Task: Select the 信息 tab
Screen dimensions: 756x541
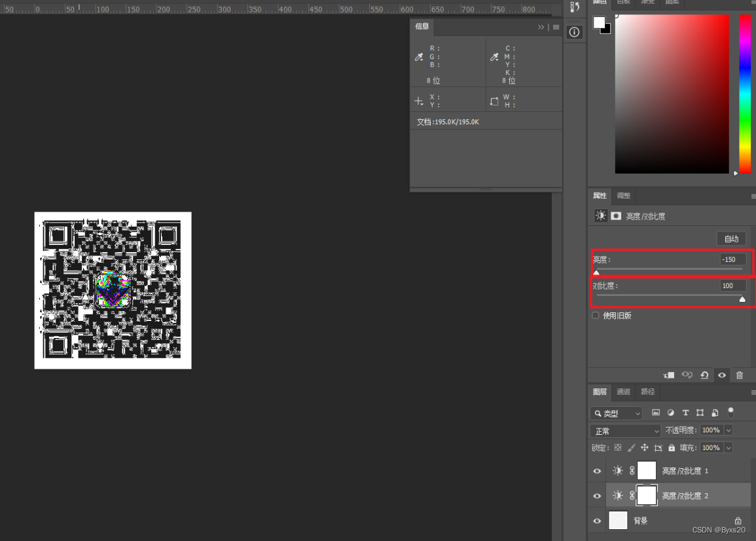Action: 422,26
